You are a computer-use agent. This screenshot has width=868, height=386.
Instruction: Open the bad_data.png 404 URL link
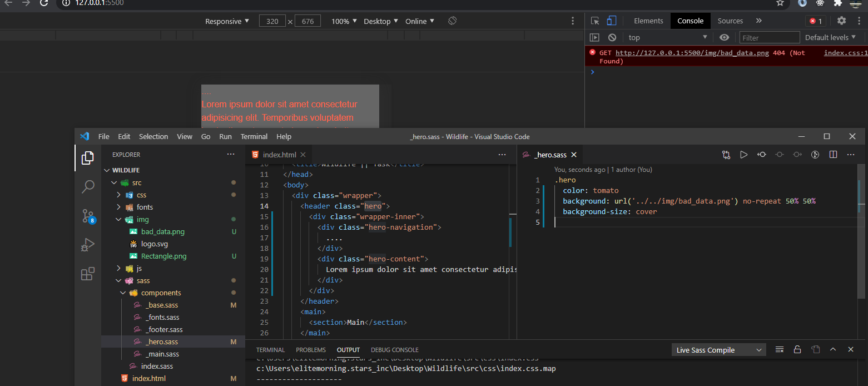[x=692, y=53]
